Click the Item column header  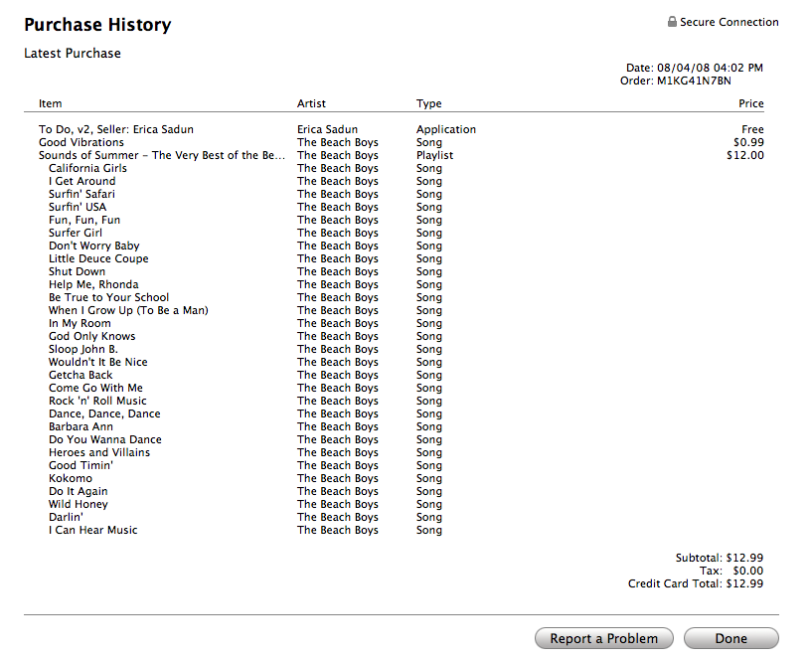pyautogui.click(x=51, y=103)
